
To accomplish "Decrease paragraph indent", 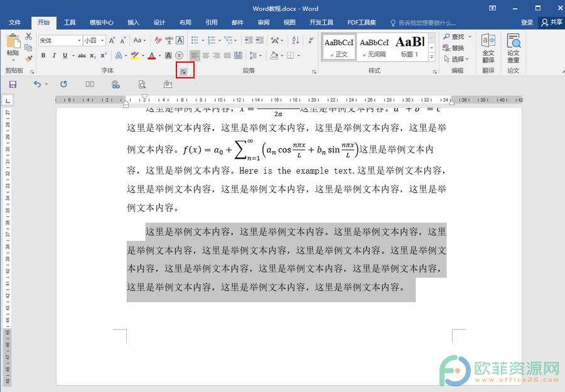I will tap(249, 40).
